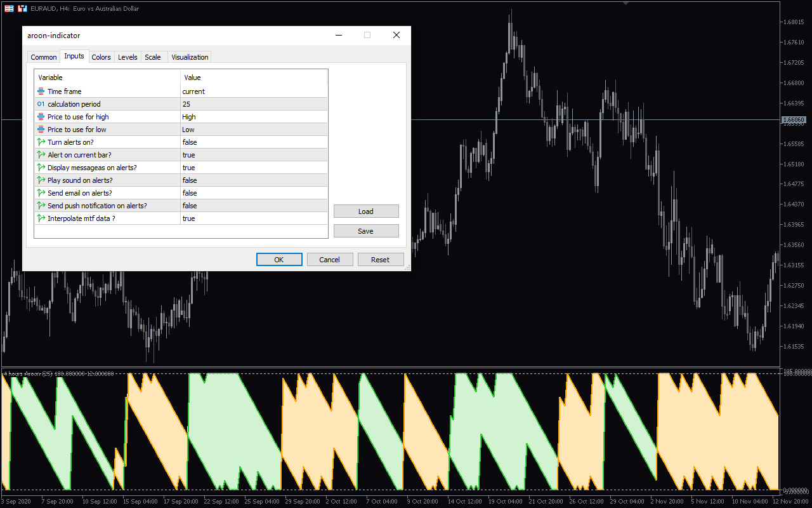This screenshot has height=508, width=812.
Task: Click the Save button
Action: pos(366,231)
